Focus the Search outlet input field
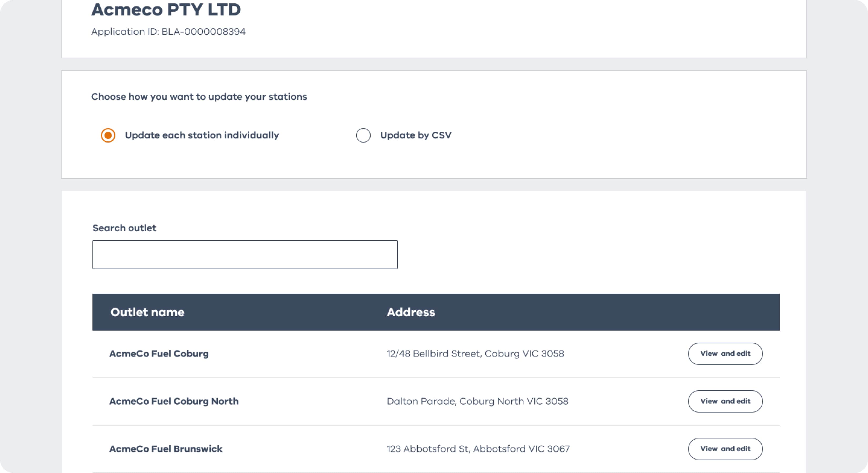 click(245, 255)
